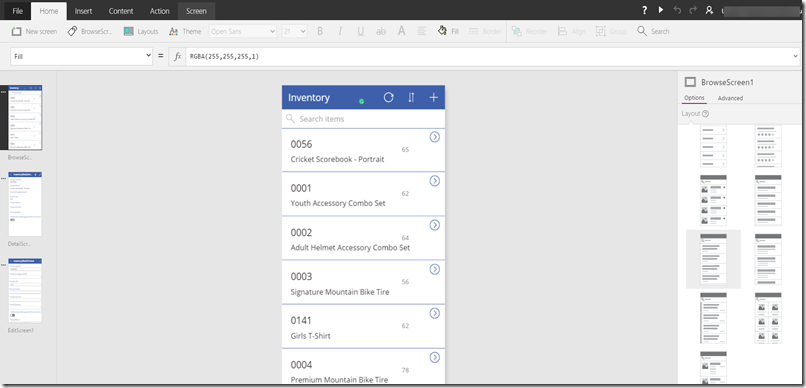Open the File menu
This screenshot has width=806, height=388.
(17, 11)
